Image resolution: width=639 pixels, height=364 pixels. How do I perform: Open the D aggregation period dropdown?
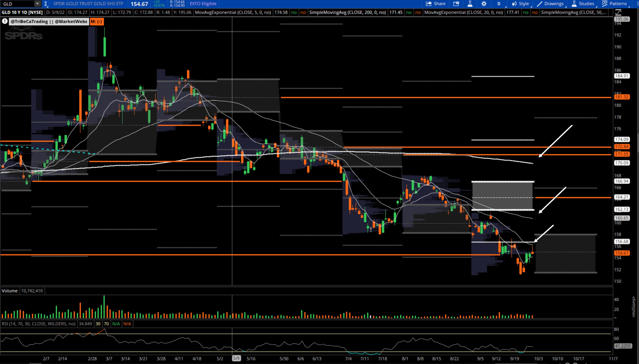tap(499, 4)
